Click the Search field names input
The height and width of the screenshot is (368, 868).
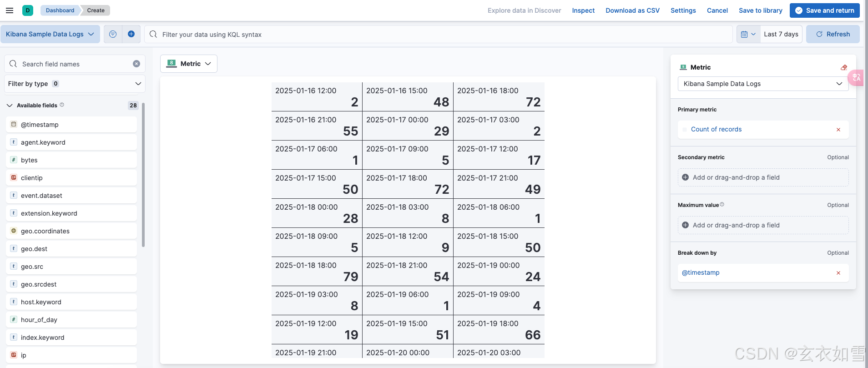(x=75, y=64)
